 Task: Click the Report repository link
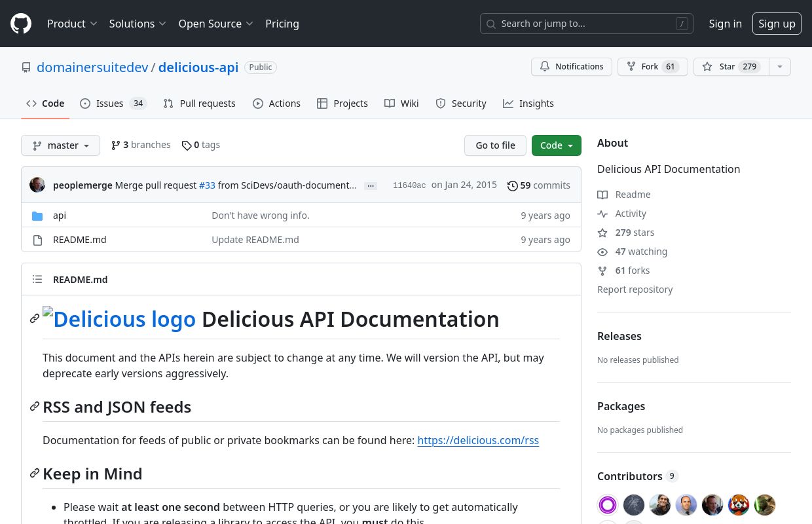pyautogui.click(x=635, y=290)
